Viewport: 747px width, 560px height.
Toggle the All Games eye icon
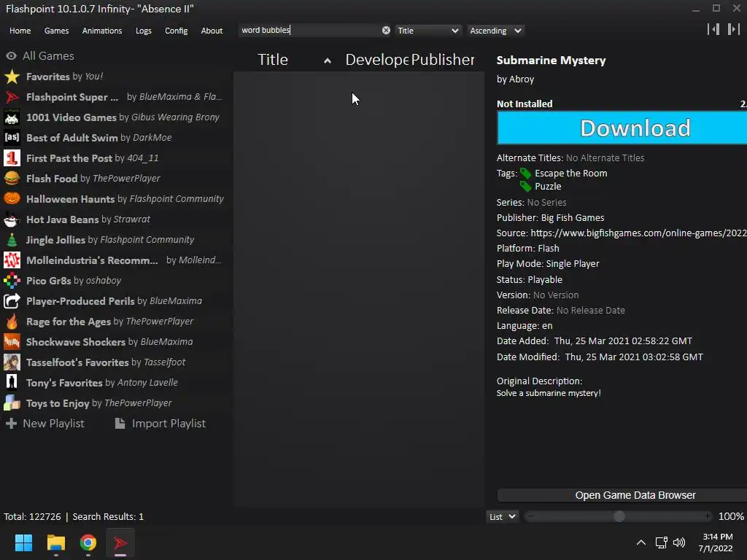[11, 56]
